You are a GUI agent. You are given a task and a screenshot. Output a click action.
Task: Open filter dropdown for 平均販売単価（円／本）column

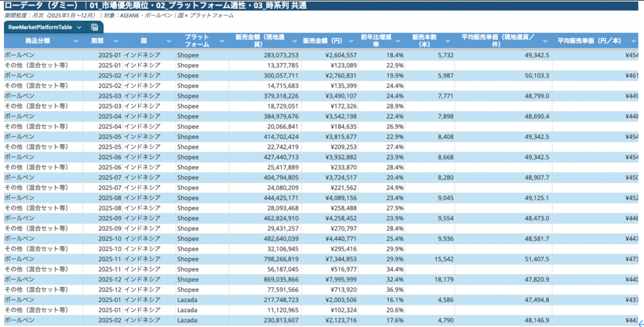coord(633,41)
